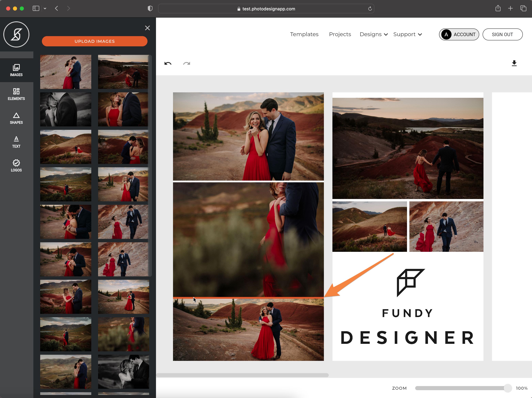Go forward in Safari history
This screenshot has width=532, height=398.
pyautogui.click(x=69, y=8)
